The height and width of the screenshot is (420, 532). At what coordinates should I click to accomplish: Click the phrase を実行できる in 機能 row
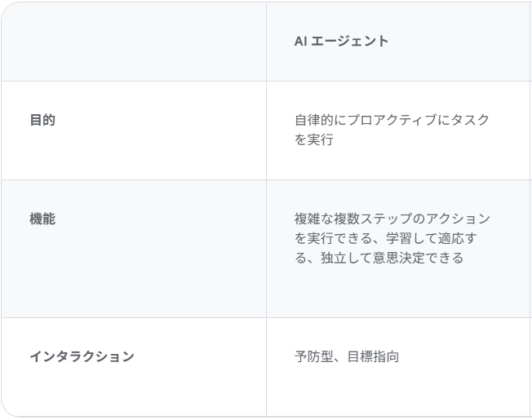pyautogui.click(x=334, y=239)
